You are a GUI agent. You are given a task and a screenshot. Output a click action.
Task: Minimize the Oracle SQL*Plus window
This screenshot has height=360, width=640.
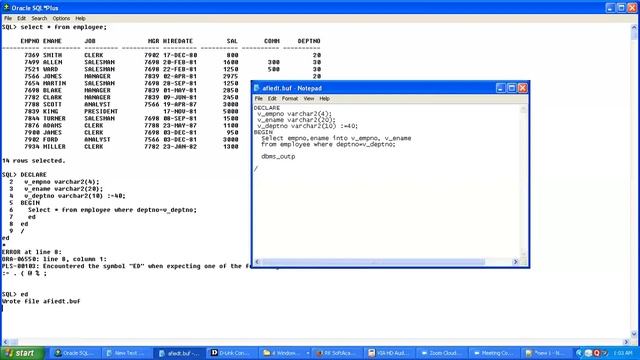(610, 8)
